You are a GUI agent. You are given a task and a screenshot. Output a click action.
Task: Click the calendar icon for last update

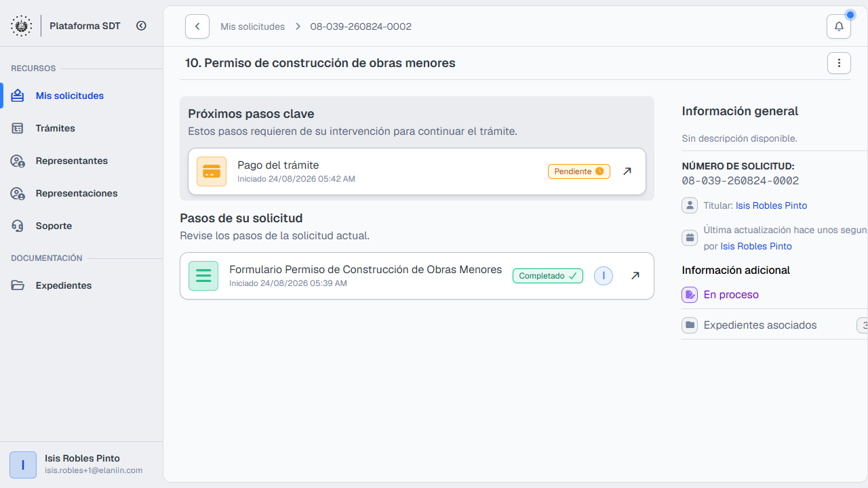690,238
